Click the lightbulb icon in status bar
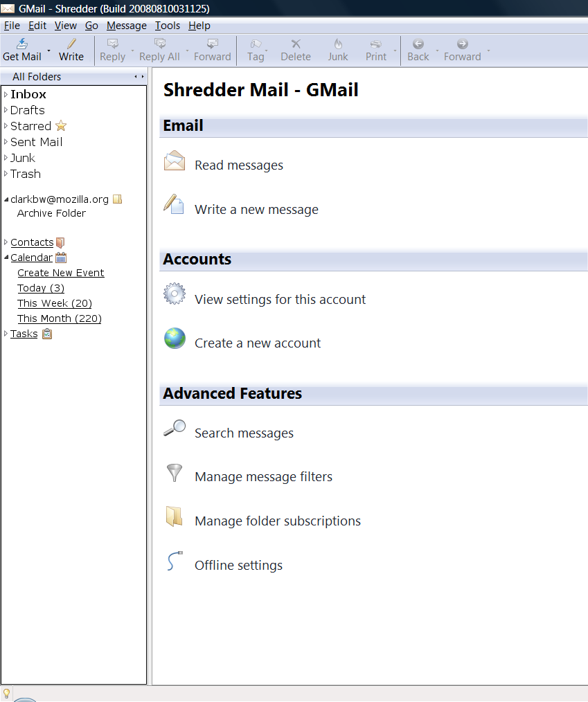 [6, 693]
